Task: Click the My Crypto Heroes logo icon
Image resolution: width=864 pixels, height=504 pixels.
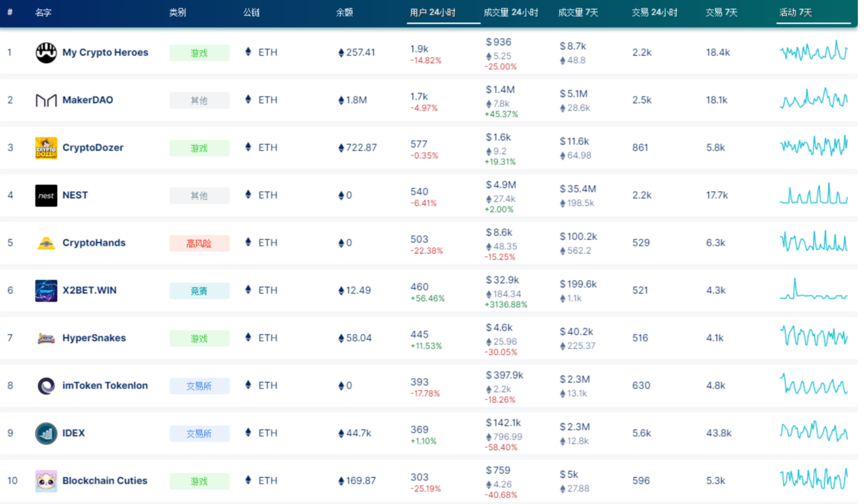Action: click(46, 52)
